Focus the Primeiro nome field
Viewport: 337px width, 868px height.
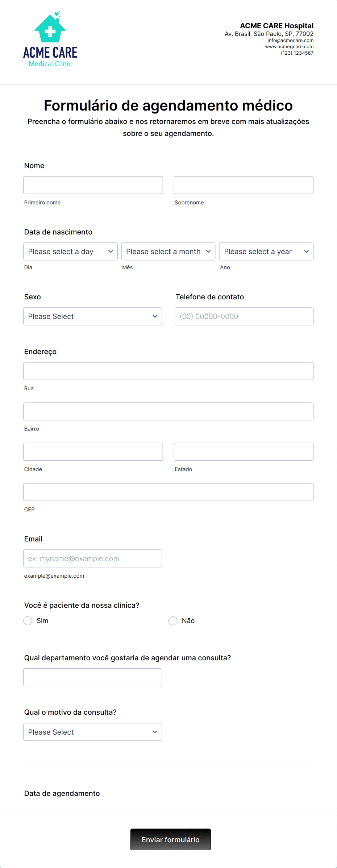[x=93, y=185]
